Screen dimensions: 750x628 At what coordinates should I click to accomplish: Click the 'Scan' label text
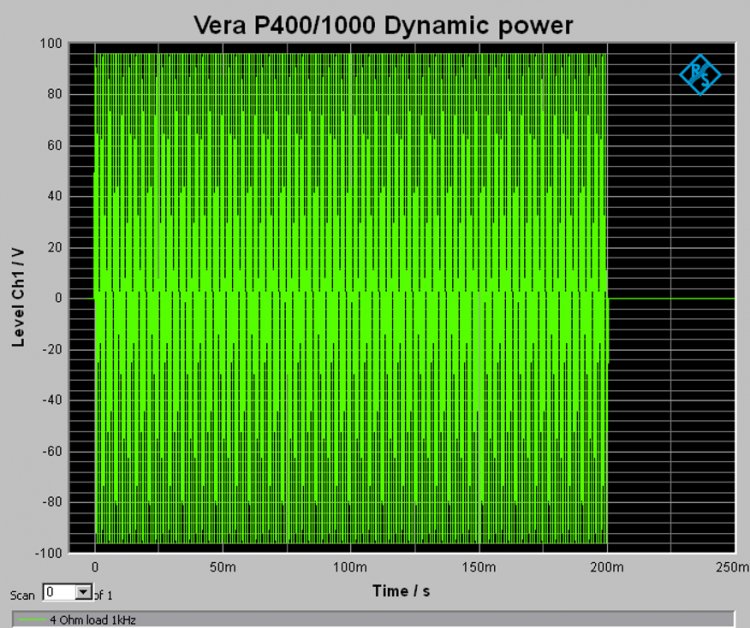pos(22,595)
